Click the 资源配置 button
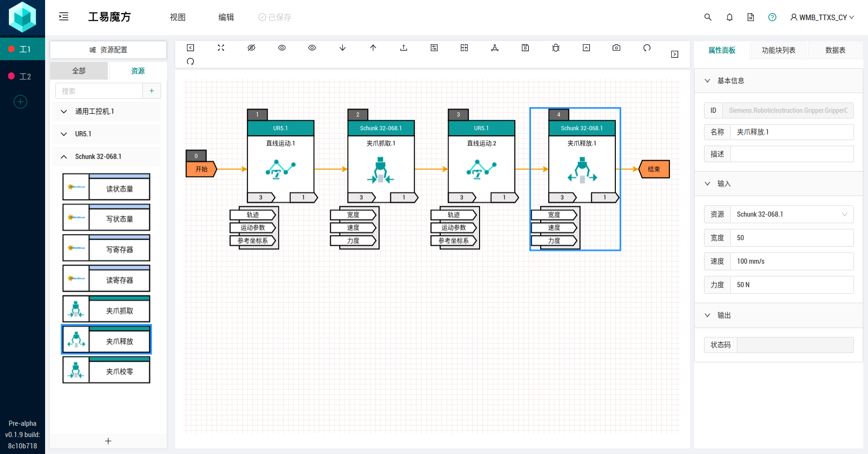The height and width of the screenshot is (454, 868). (108, 50)
